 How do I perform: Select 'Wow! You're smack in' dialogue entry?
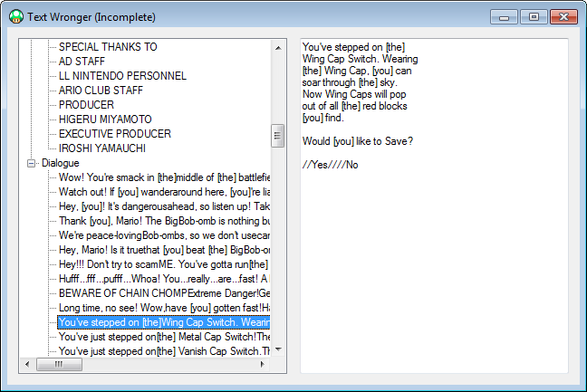point(164,177)
